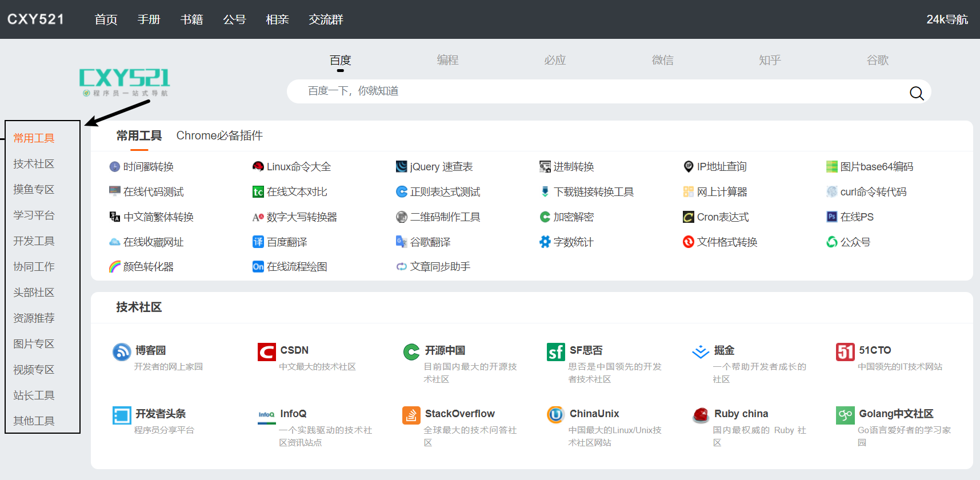Jump to 资源推荐 in the sidebar
The height and width of the screenshot is (480, 980).
[x=34, y=318]
